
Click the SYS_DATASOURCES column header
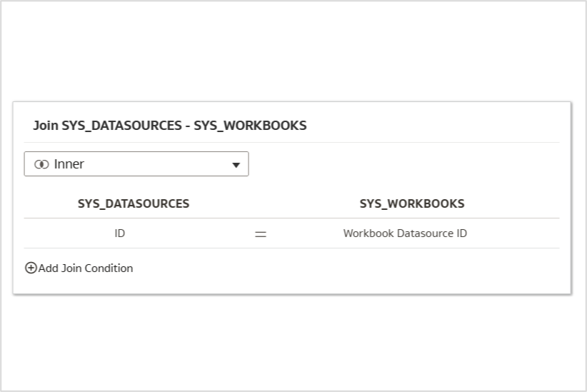pyautogui.click(x=134, y=203)
